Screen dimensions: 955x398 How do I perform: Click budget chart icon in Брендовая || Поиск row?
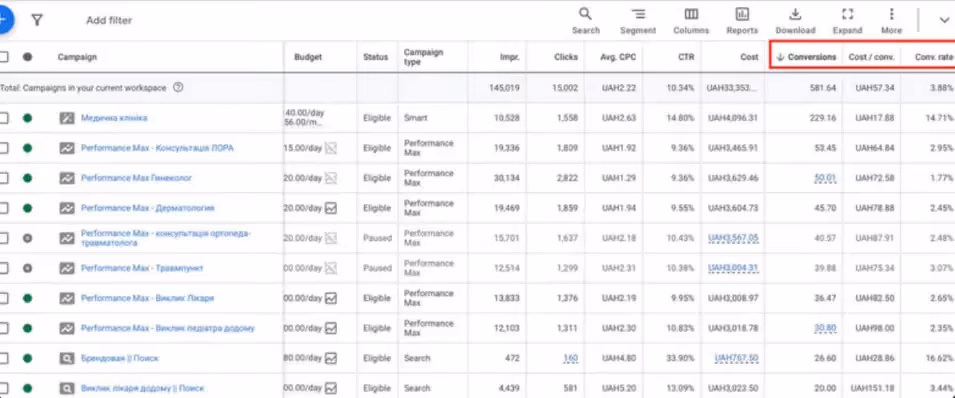[330, 358]
